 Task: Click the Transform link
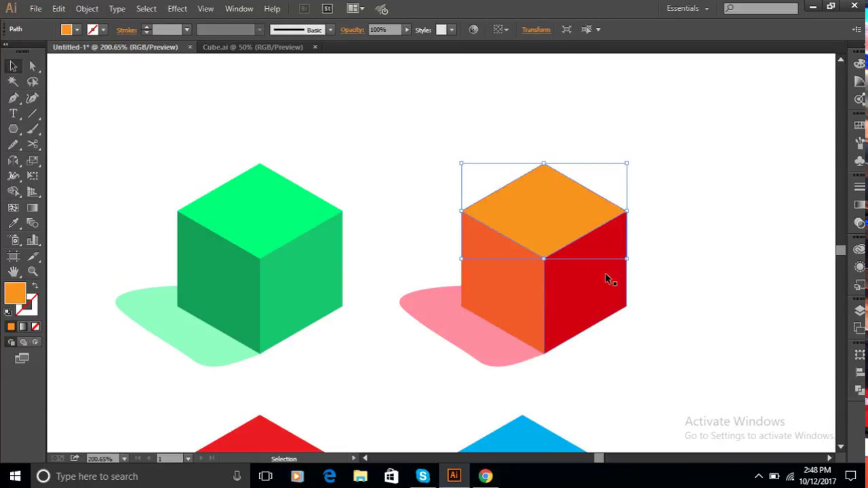[x=536, y=30]
